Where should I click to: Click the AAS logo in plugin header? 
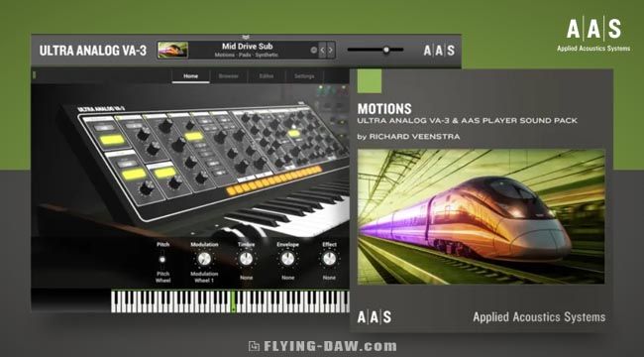tap(439, 51)
